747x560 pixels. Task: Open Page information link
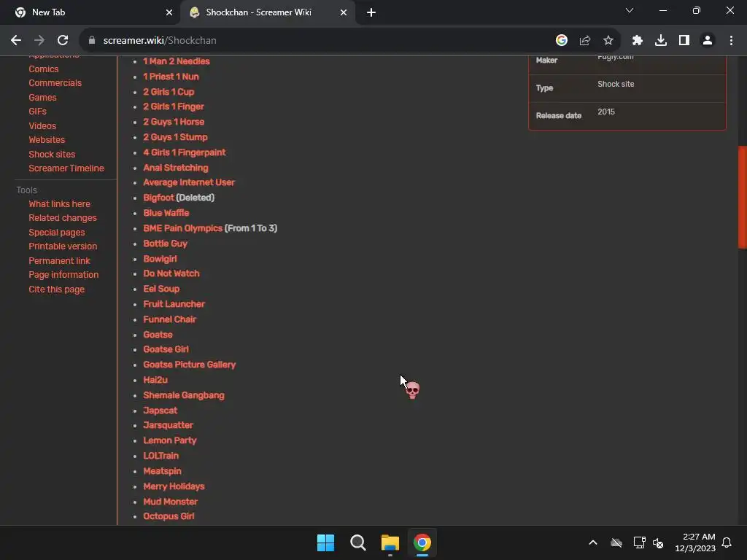(x=63, y=275)
